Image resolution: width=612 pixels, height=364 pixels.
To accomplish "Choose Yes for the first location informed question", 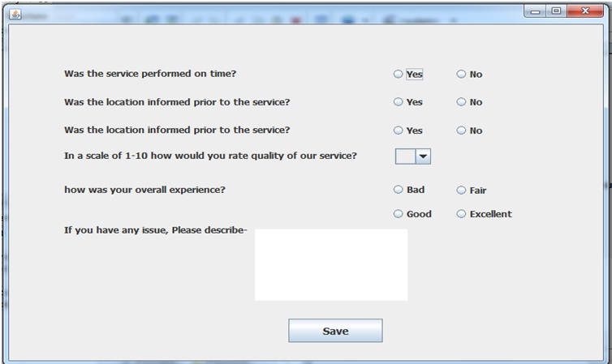I will point(399,102).
